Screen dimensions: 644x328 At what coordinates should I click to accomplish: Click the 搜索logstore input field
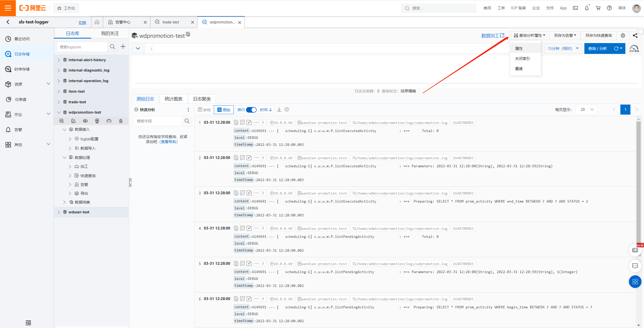82,47
